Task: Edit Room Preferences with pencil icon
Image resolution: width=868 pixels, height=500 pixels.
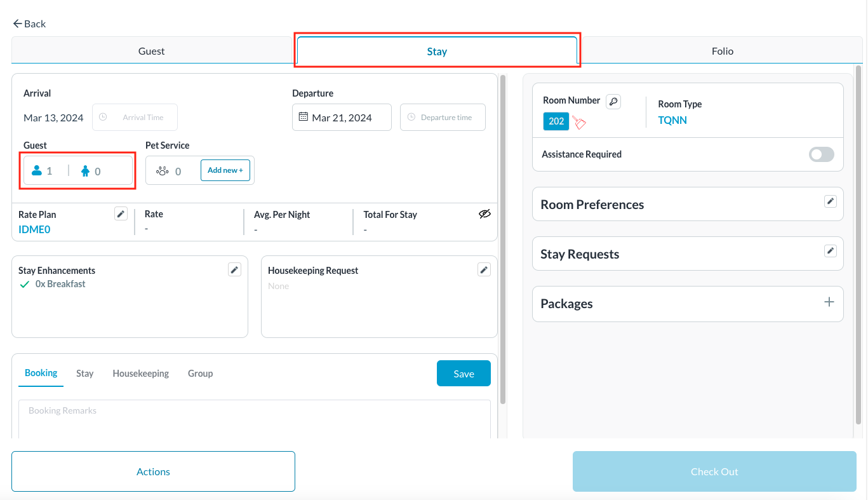Action: 830,201
